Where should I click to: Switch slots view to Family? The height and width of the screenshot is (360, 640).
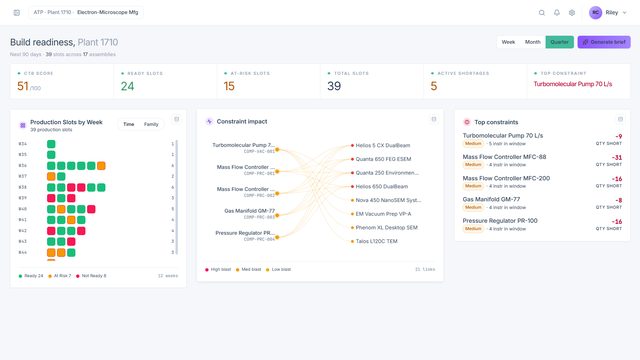point(151,124)
